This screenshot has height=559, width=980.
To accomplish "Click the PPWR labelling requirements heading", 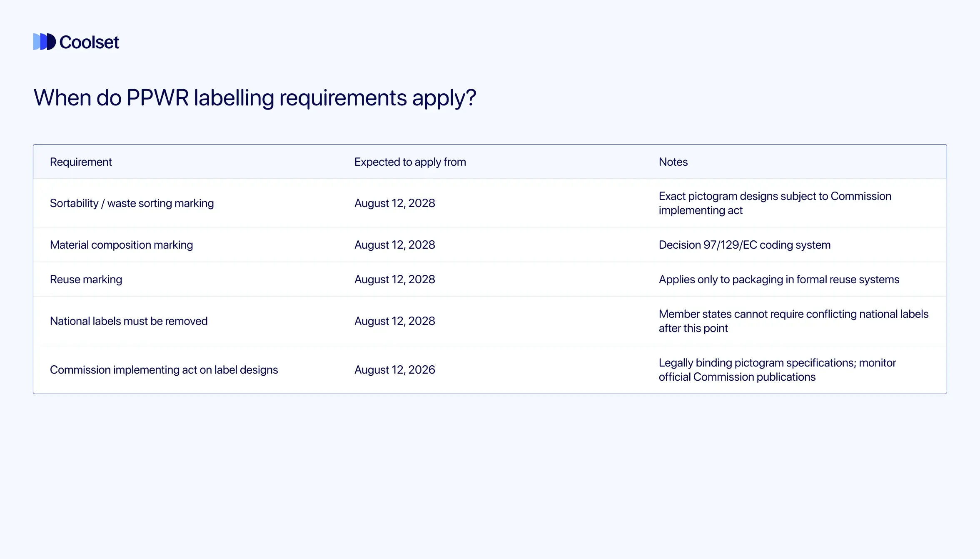I will (x=254, y=98).
